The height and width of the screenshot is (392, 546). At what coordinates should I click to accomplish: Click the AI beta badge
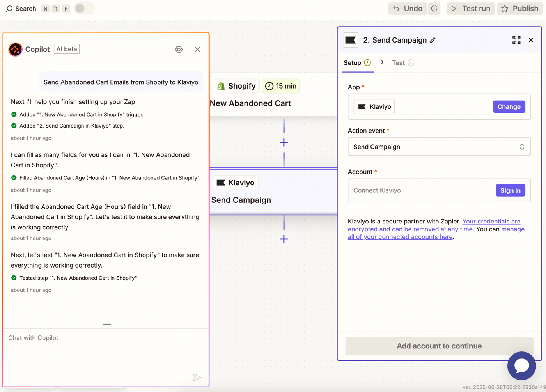pyautogui.click(x=67, y=49)
